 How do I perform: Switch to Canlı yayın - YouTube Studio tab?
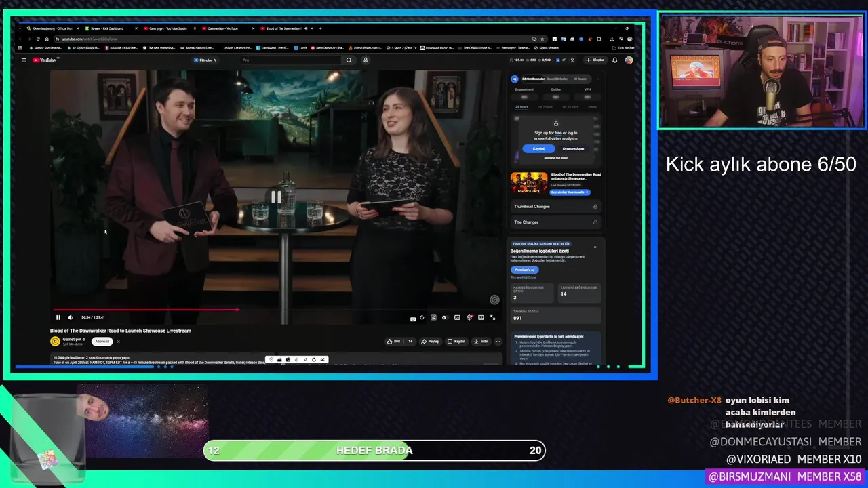[x=169, y=28]
